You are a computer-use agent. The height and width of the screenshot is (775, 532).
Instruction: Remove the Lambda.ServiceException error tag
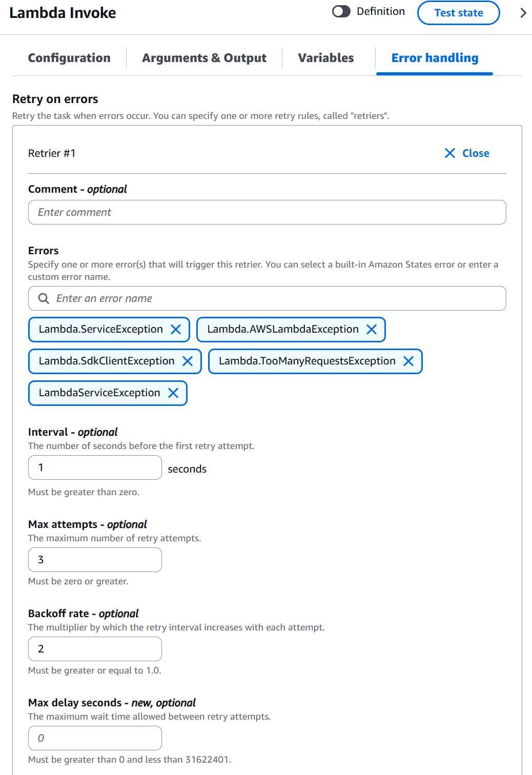pos(177,330)
